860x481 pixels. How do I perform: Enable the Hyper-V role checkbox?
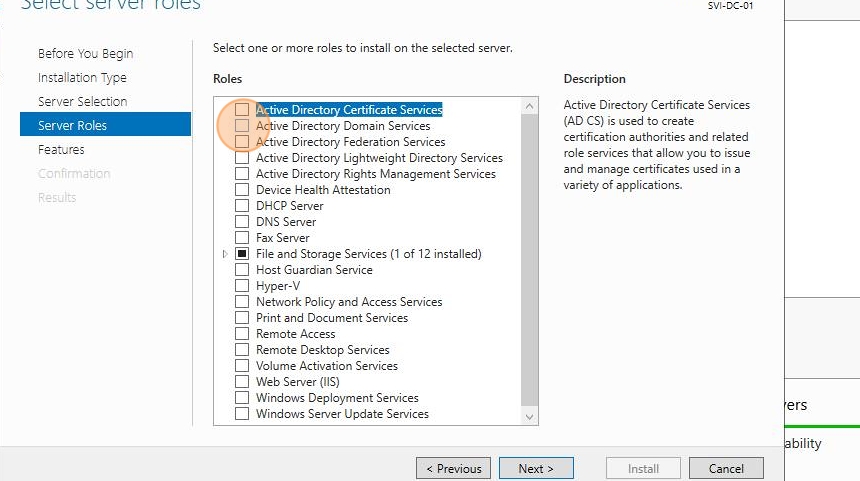tap(242, 286)
